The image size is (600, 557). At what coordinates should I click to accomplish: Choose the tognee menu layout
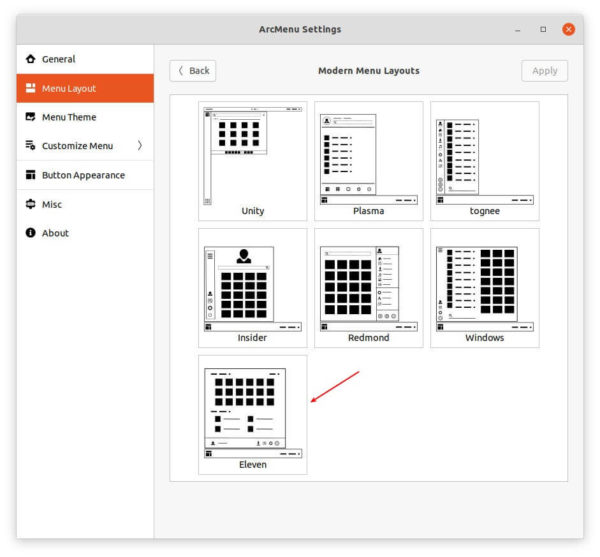point(484,161)
